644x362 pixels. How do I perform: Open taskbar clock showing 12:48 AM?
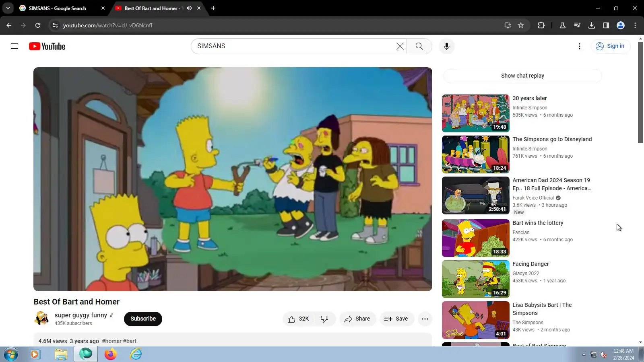pos(623,354)
